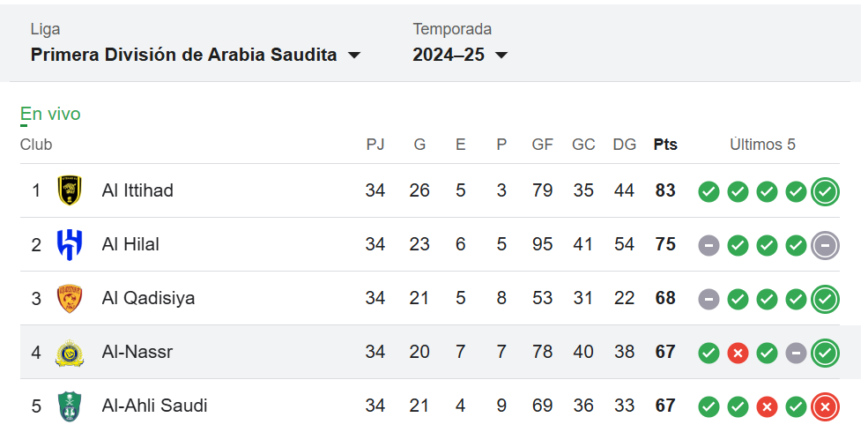Click Al-Nassr's red loss result icon
Image resolution: width=868 pixels, height=432 pixels.
[738, 354]
